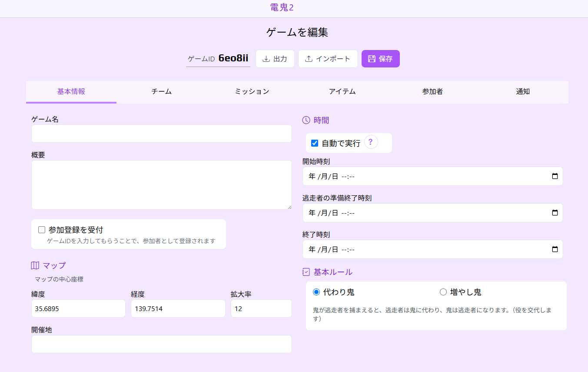The image size is (588, 372).
Task: Click the clock icon beside 時間
Action: pos(306,121)
